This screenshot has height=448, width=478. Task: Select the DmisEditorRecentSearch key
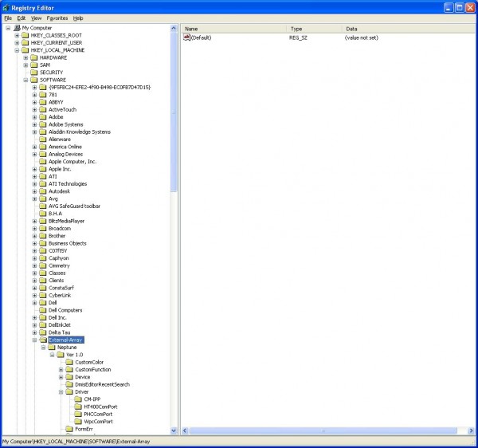(x=103, y=384)
